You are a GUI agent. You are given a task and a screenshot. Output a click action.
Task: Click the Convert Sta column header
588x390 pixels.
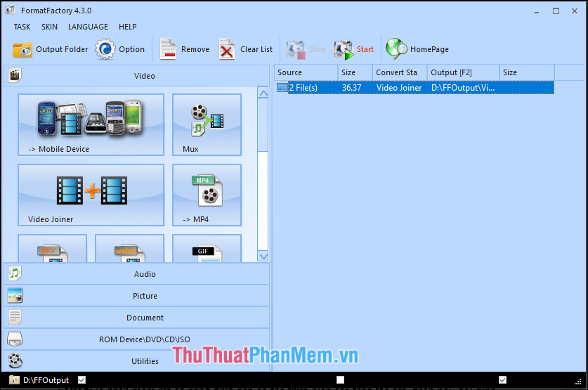(x=400, y=72)
